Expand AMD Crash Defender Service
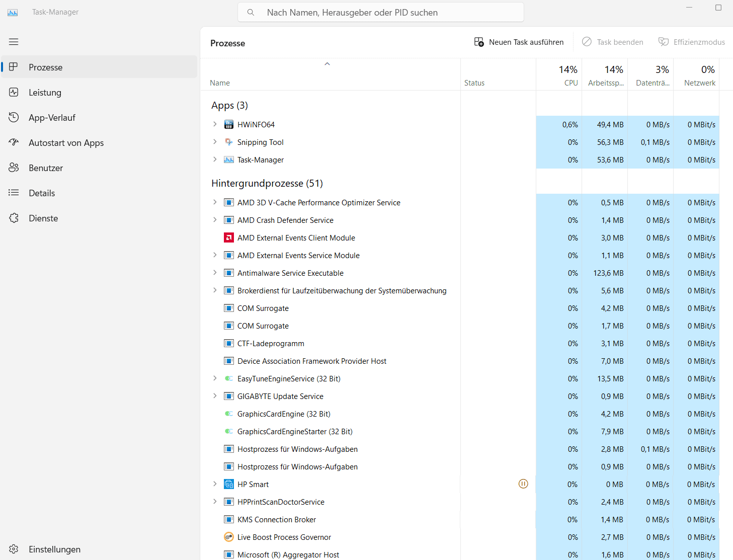Screen dimensions: 733x560 (215, 219)
